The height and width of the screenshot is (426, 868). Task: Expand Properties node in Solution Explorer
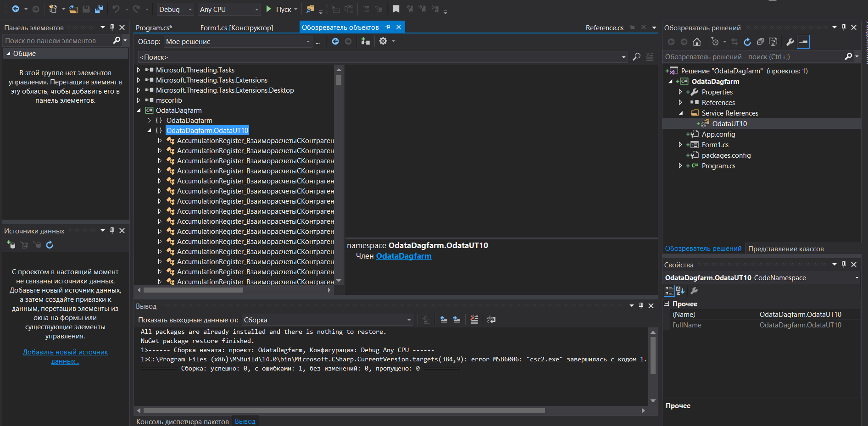(680, 92)
